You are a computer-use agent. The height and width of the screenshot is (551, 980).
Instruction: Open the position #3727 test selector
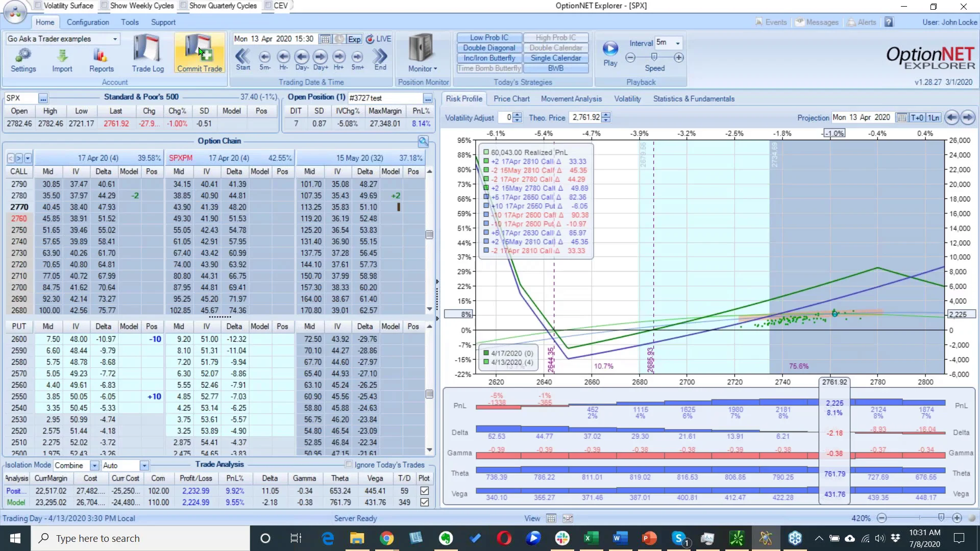428,98
